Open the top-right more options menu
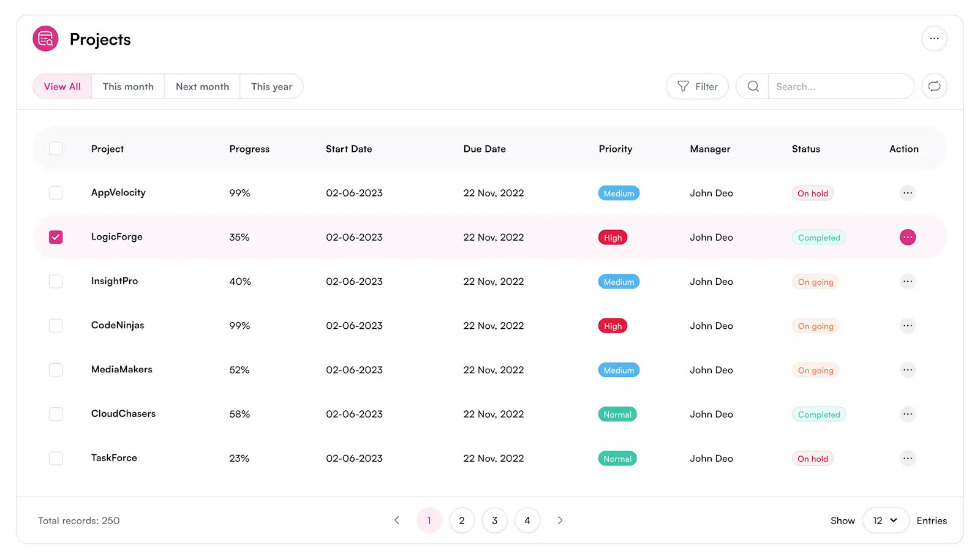The height and width of the screenshot is (556, 980). [933, 39]
